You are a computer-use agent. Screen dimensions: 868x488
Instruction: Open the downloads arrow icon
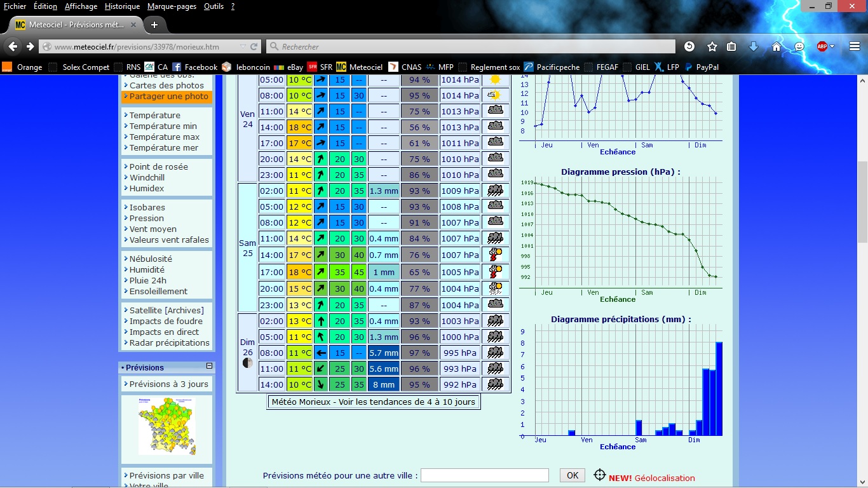tap(754, 46)
